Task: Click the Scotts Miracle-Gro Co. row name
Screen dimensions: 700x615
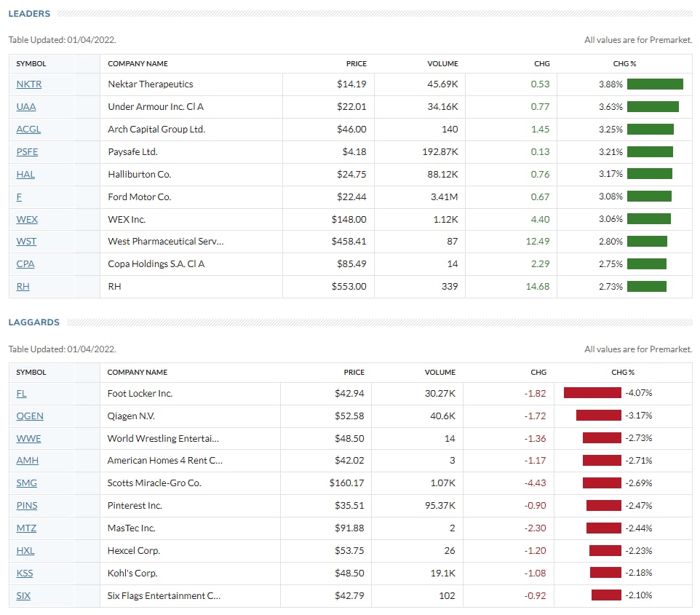Action: coord(154,483)
